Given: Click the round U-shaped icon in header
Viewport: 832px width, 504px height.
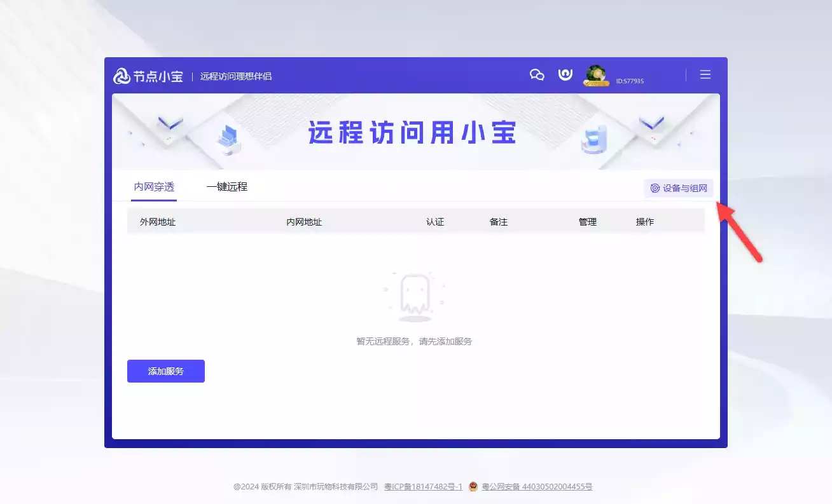Looking at the screenshot, I should click(565, 75).
